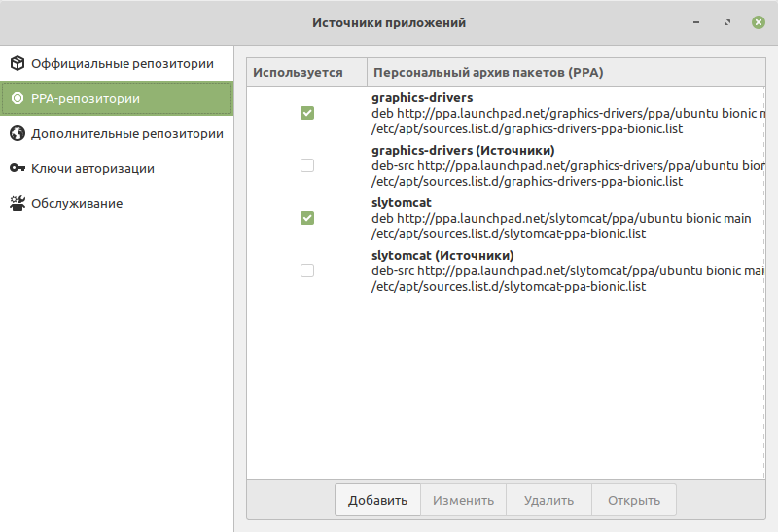The width and height of the screenshot is (778, 532).
Task: Click the globe icon beside Дополнительные репозитории
Action: coord(18,133)
